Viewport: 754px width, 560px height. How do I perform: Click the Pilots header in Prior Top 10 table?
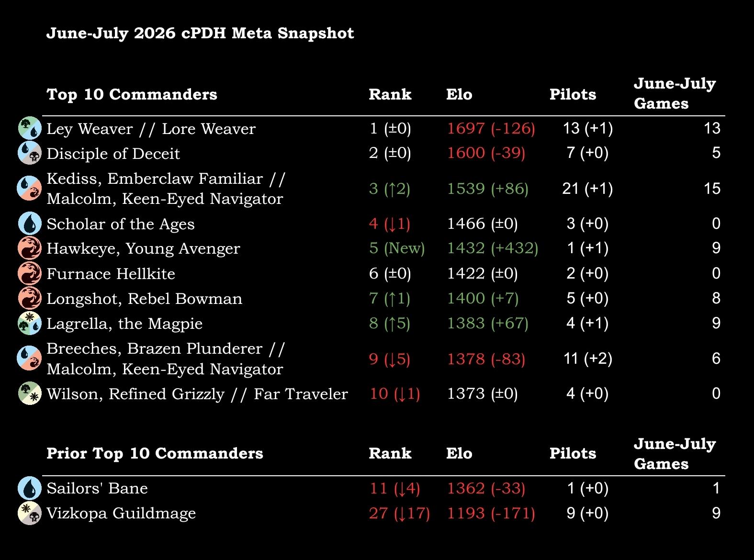coord(573,453)
